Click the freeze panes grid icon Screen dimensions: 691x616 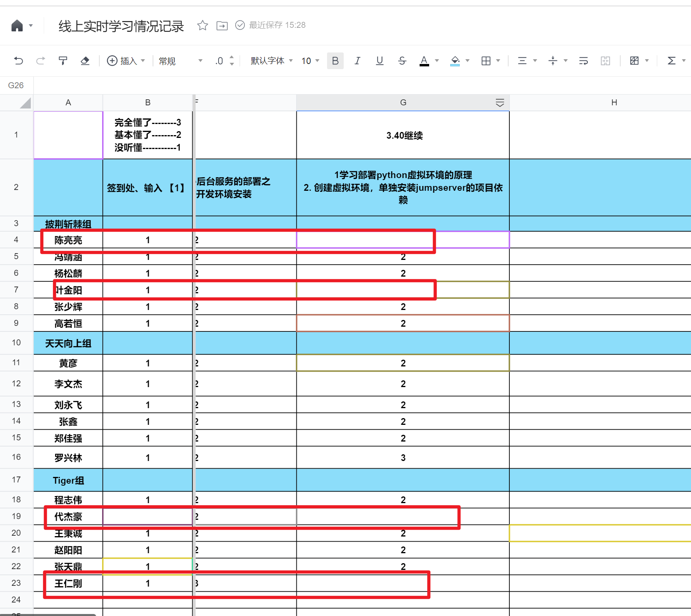(x=635, y=61)
